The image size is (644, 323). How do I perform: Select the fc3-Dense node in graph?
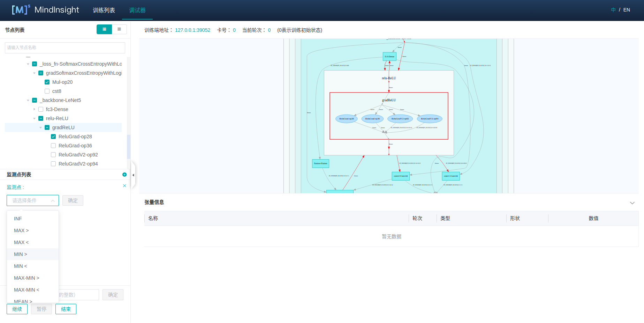(x=389, y=57)
